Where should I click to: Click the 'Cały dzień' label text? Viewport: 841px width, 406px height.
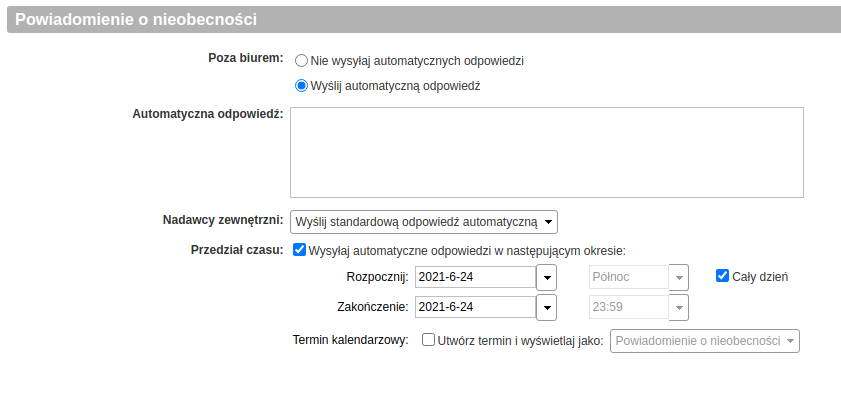[x=760, y=277]
